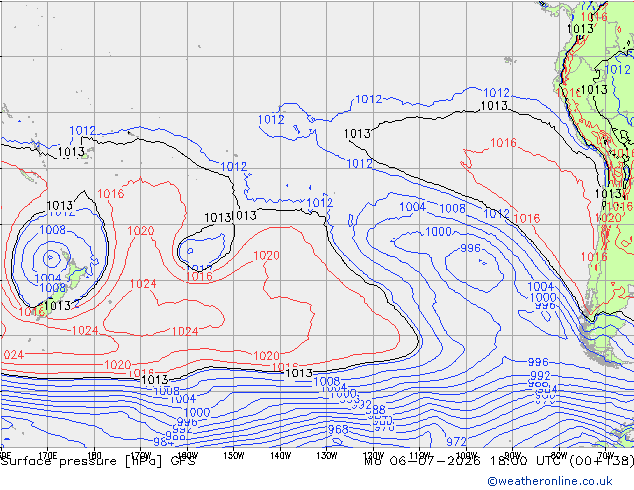The width and height of the screenshot is (634, 490).
Task: Click the 90W longitude axis label
Action: point(513,454)
